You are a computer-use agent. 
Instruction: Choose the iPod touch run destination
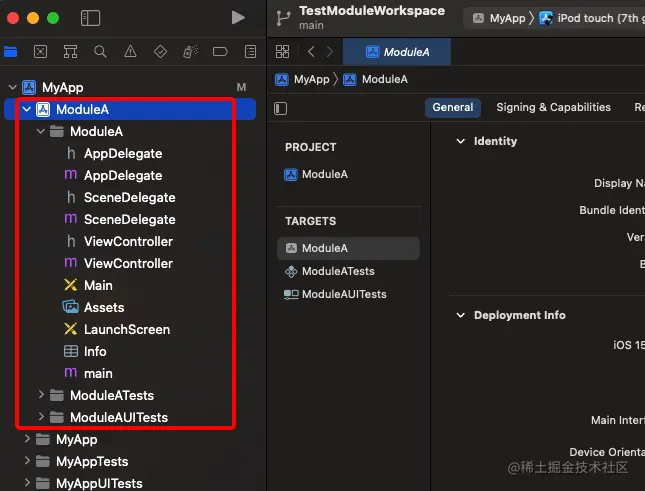tap(592, 18)
